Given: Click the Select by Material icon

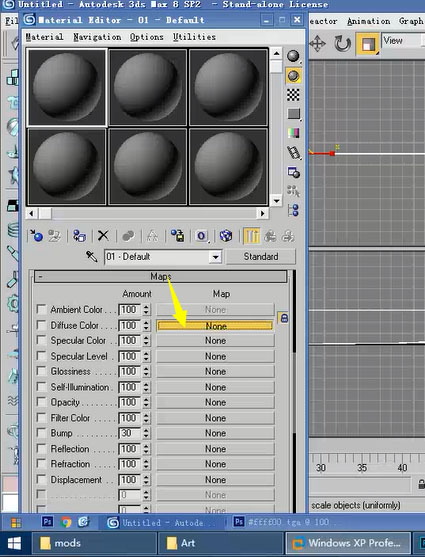Looking at the screenshot, I should coord(294,191).
